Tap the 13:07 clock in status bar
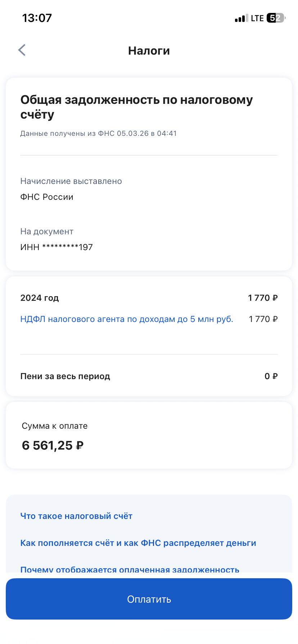Viewport: 298px width, 644px height. point(37,18)
